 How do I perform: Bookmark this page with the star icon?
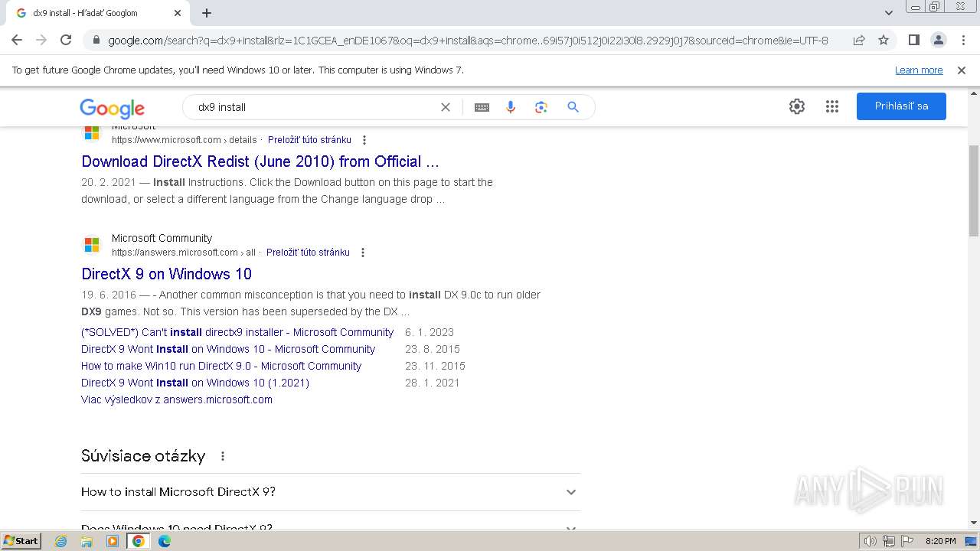tap(884, 40)
